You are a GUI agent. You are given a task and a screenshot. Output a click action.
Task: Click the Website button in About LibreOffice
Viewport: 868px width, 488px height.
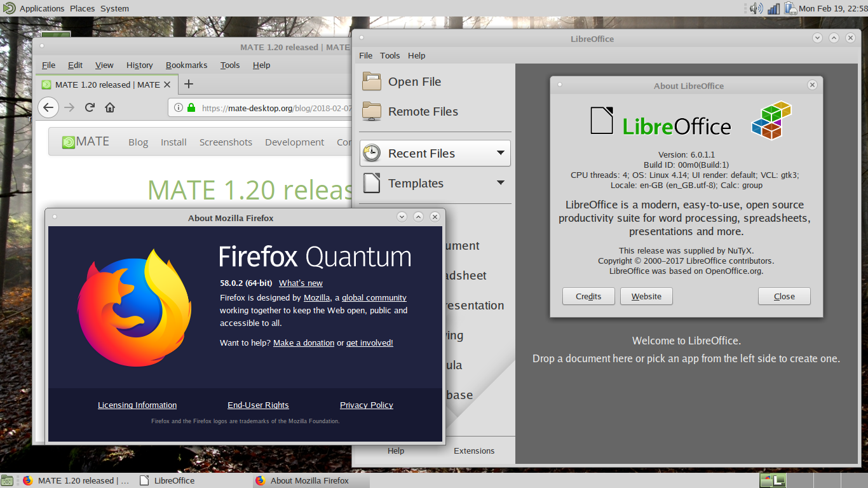click(646, 296)
